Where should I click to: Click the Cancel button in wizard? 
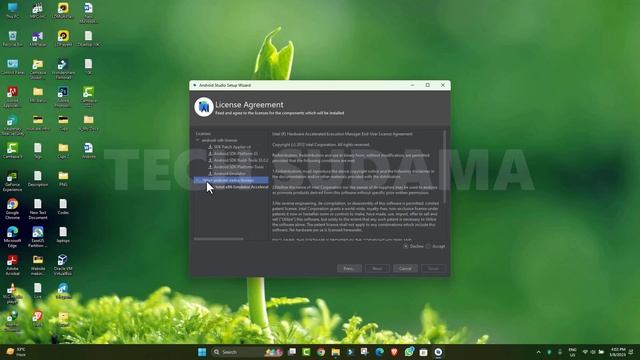click(x=405, y=269)
